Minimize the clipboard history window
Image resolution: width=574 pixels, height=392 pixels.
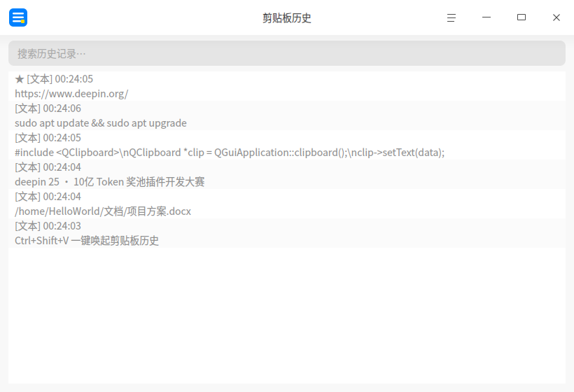[x=486, y=17]
